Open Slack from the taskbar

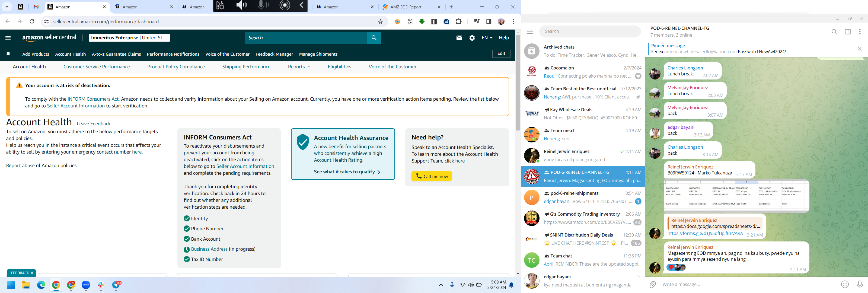[x=101, y=285]
